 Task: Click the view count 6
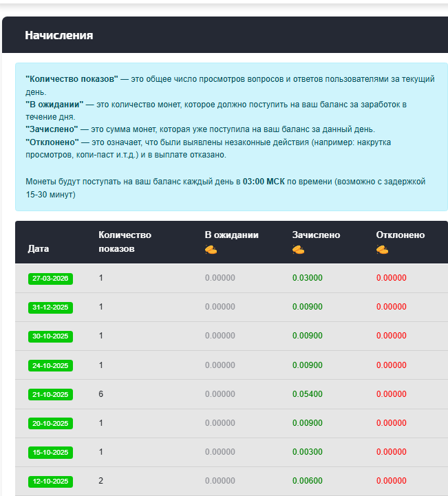point(101,394)
